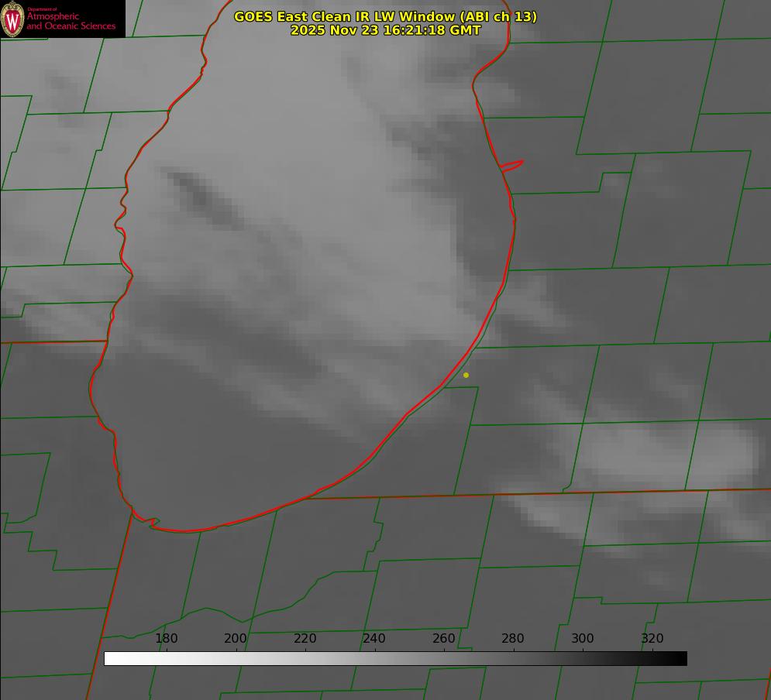
Task: Click the dark cloud streak over northwest lake
Action: tap(201, 197)
